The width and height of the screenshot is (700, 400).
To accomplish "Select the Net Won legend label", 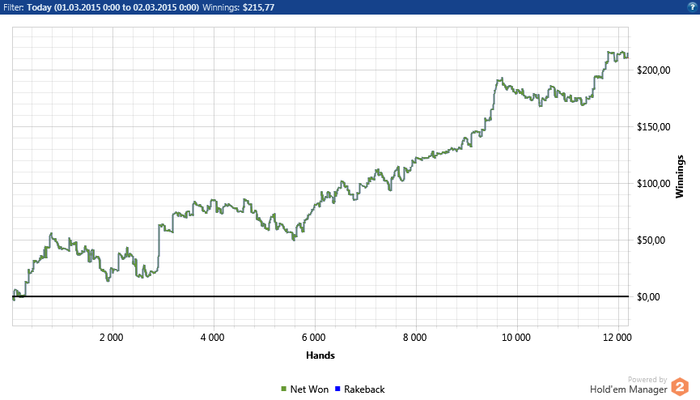I will pyautogui.click(x=309, y=389).
